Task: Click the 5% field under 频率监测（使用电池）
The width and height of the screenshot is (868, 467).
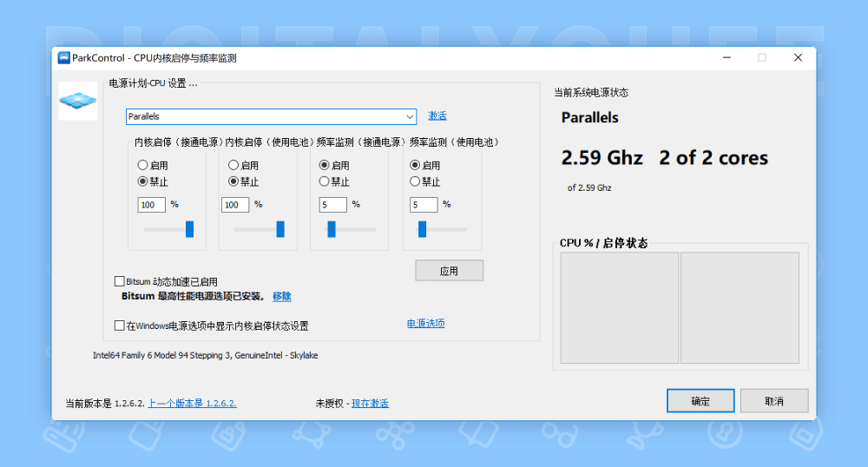Action: (424, 205)
